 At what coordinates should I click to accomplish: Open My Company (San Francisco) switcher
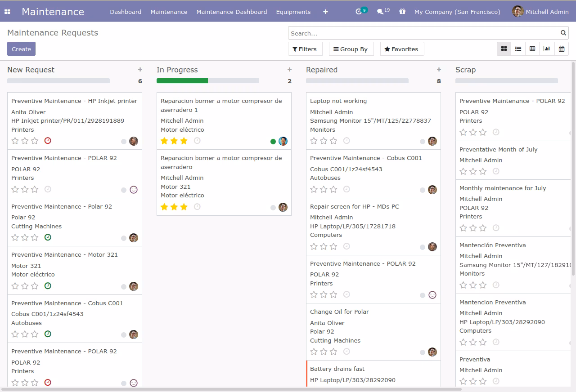coord(457,12)
